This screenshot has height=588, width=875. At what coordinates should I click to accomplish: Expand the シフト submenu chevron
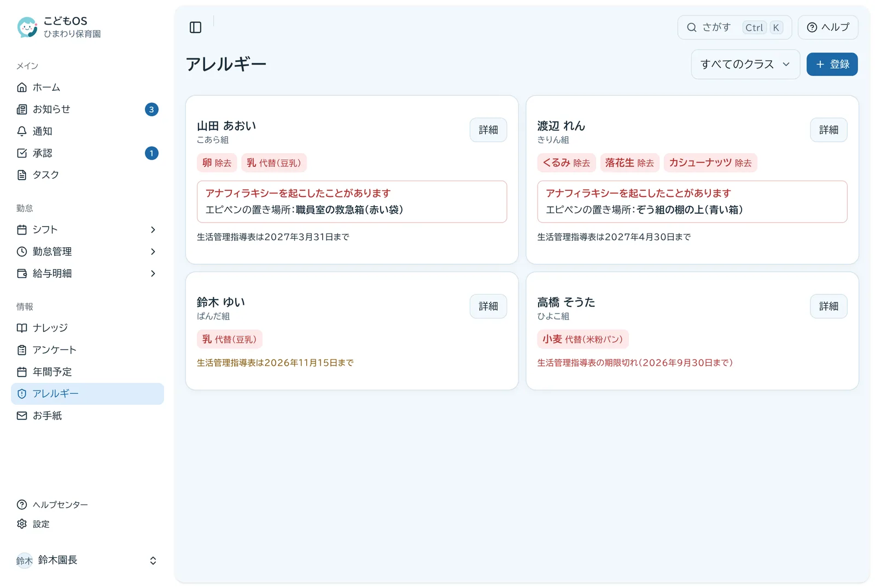point(153,230)
